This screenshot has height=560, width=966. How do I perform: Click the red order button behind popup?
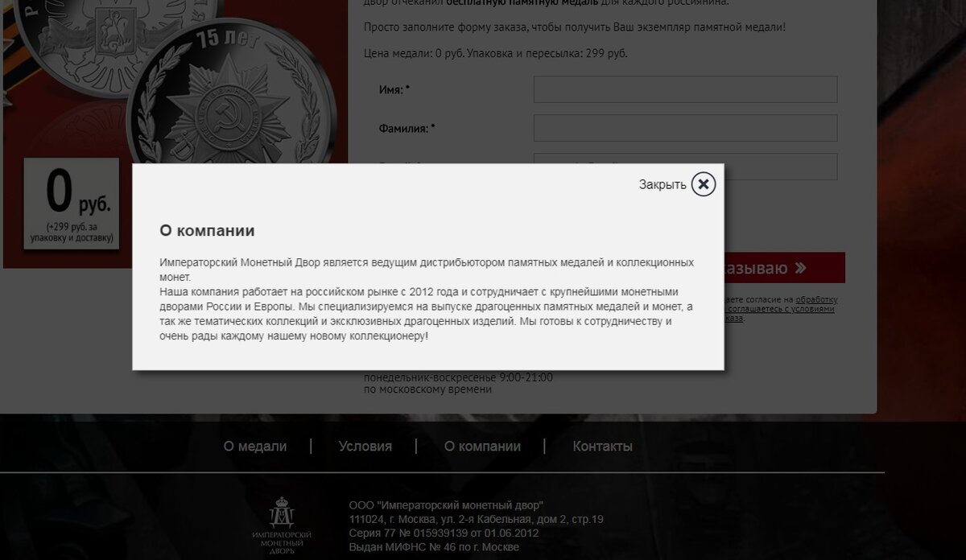pos(784,268)
